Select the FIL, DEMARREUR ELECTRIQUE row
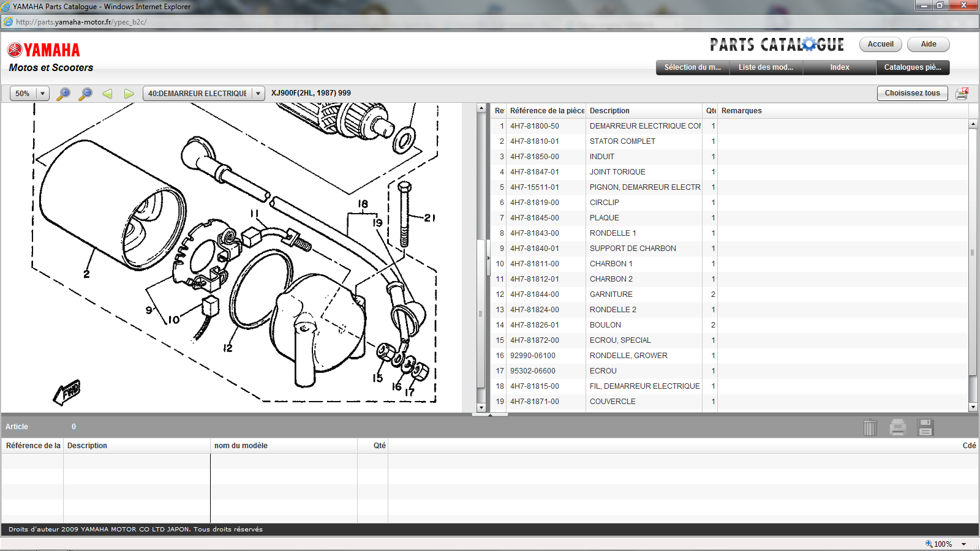The width and height of the screenshot is (980, 551). coord(729,386)
